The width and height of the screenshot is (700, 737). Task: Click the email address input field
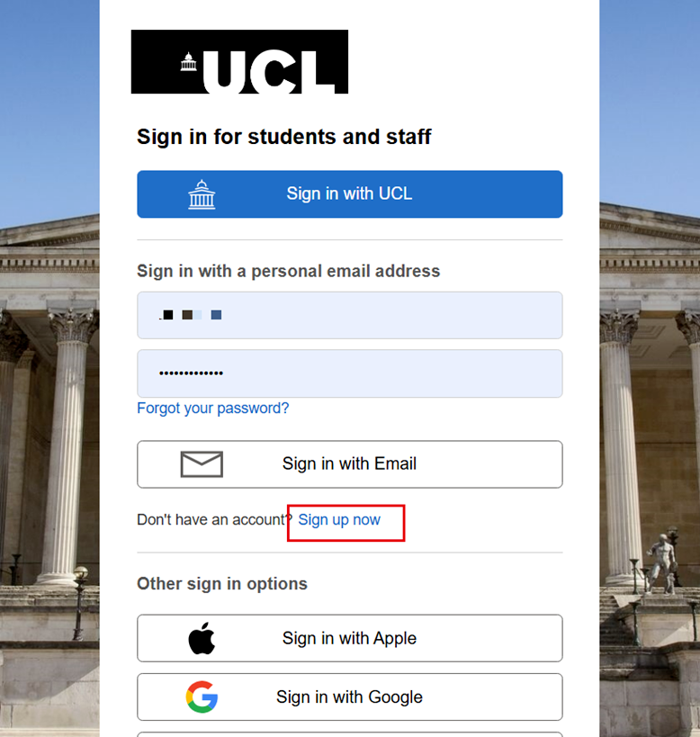[x=349, y=315]
